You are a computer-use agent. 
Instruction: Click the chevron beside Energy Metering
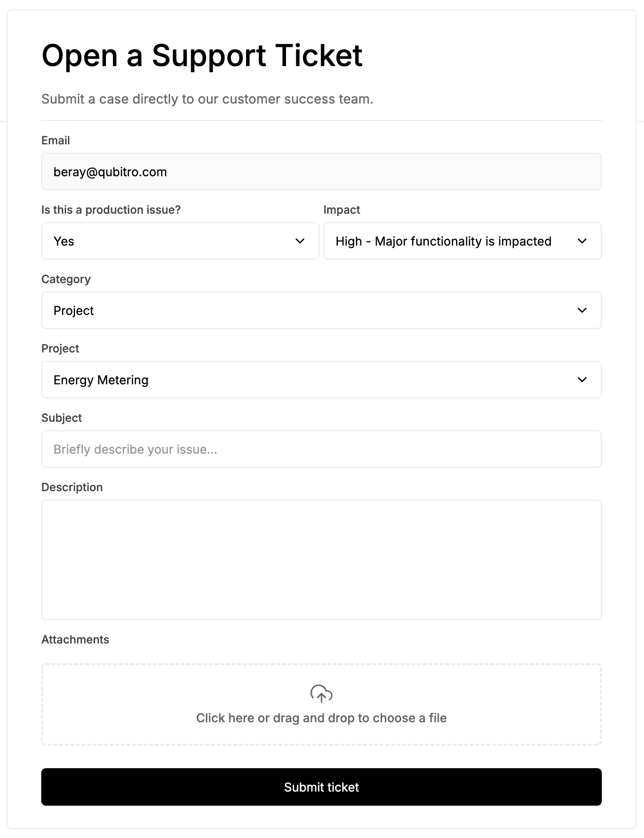pyautogui.click(x=582, y=380)
